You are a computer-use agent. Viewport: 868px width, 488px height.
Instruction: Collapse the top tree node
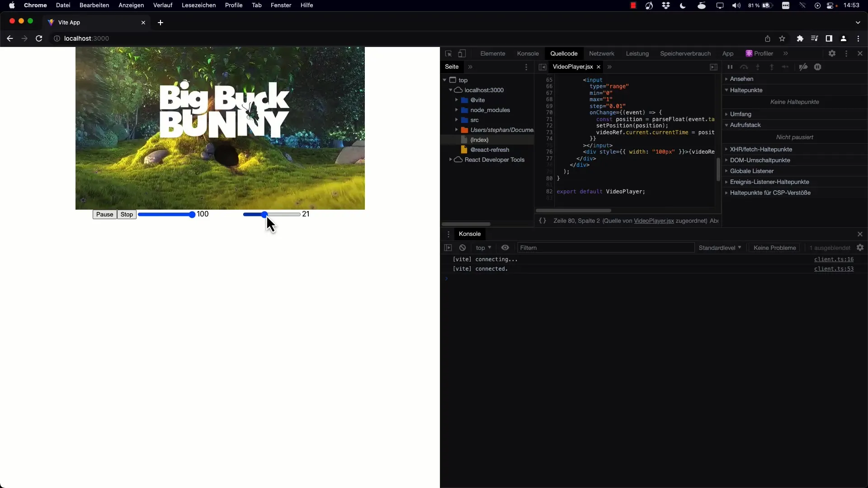tap(444, 80)
